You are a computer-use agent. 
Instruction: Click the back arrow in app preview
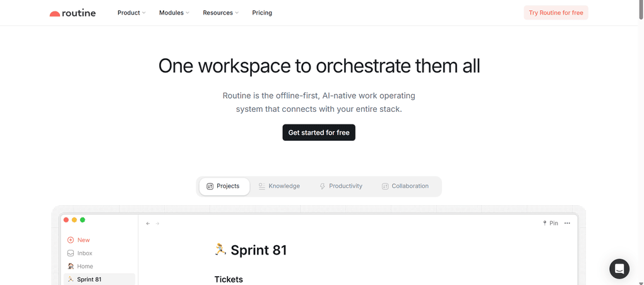[x=148, y=223]
